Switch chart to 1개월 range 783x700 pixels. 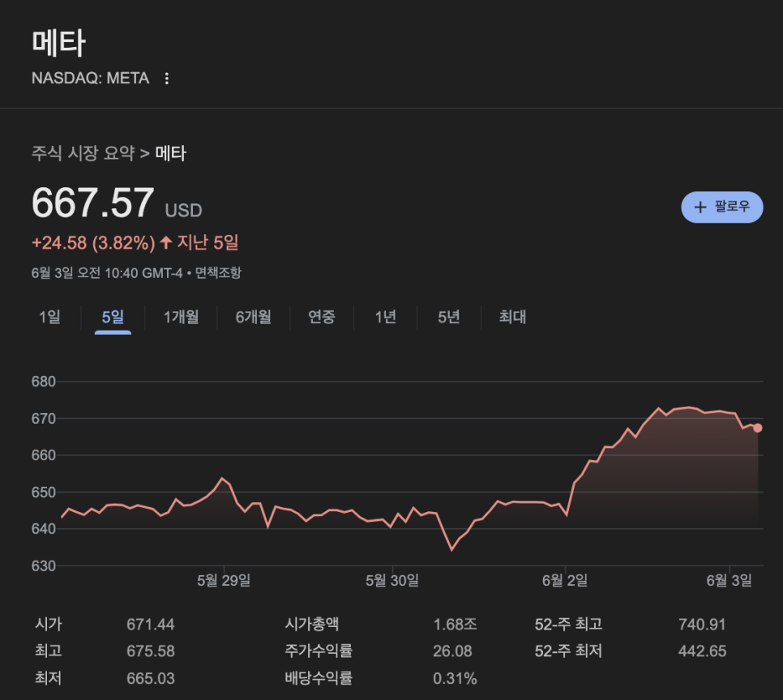182,317
